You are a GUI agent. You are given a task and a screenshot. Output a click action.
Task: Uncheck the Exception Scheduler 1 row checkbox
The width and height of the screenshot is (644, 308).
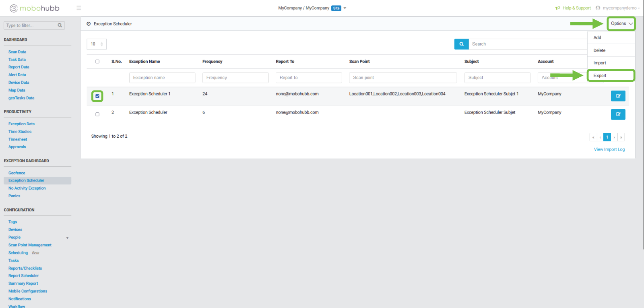(97, 96)
